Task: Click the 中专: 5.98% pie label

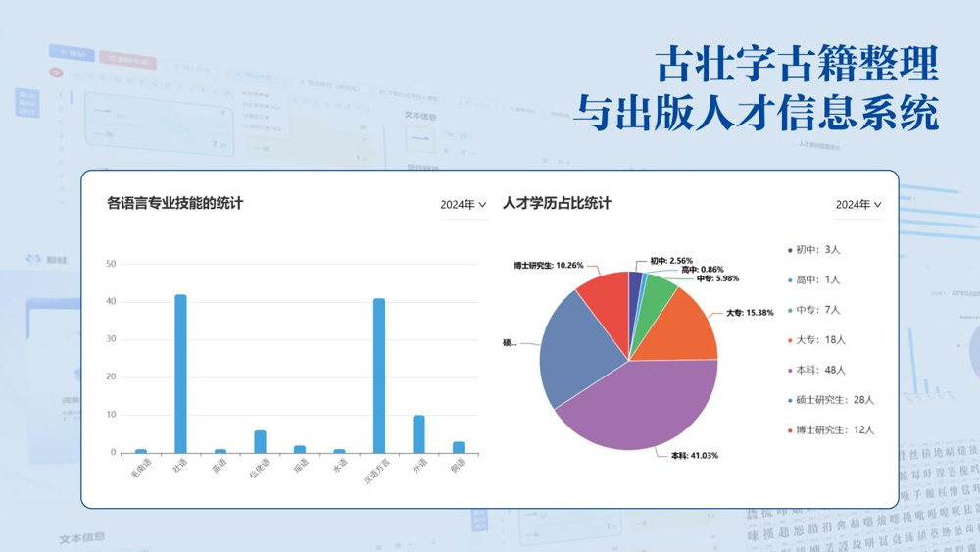Action: click(x=717, y=278)
